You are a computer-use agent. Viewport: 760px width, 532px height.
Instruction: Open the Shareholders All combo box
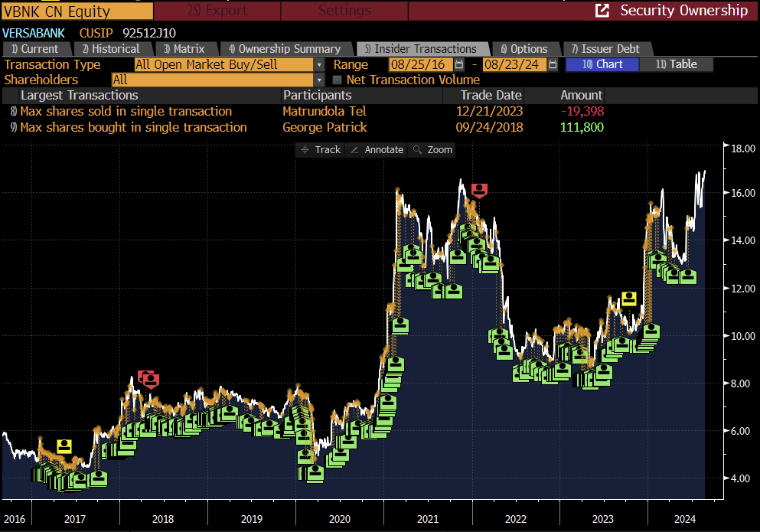click(x=212, y=80)
